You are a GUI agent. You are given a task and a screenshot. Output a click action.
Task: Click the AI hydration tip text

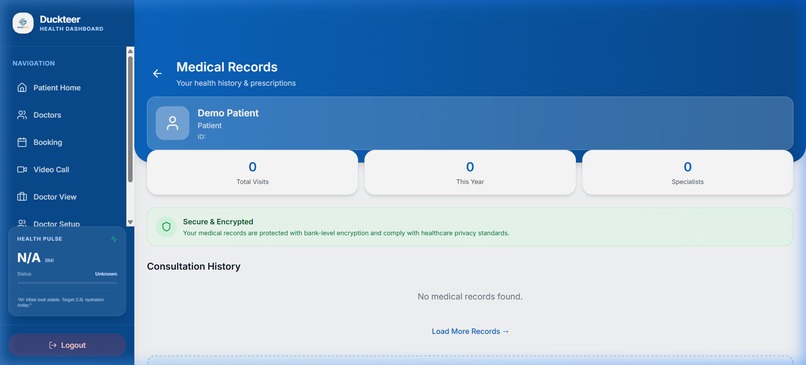pyautogui.click(x=61, y=302)
